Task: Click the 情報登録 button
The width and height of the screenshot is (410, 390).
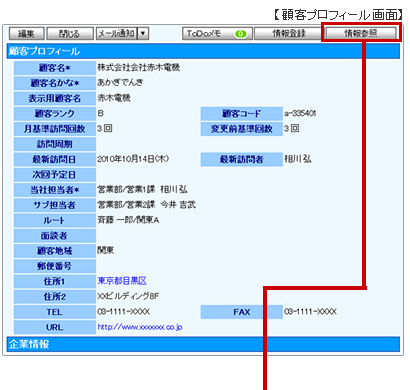Action: click(x=289, y=34)
